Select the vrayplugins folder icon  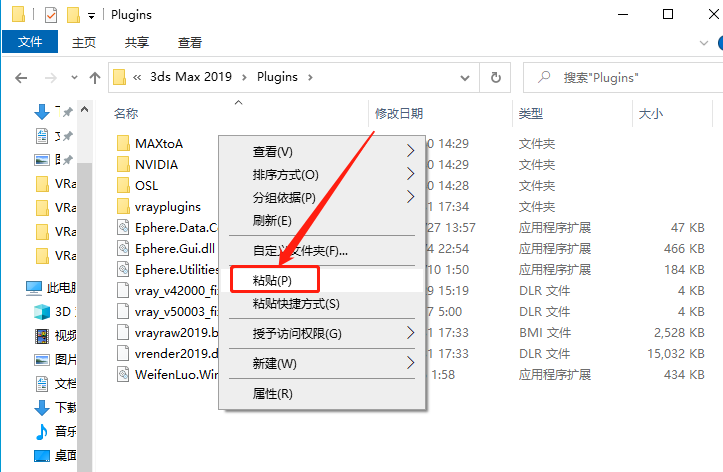coord(123,206)
